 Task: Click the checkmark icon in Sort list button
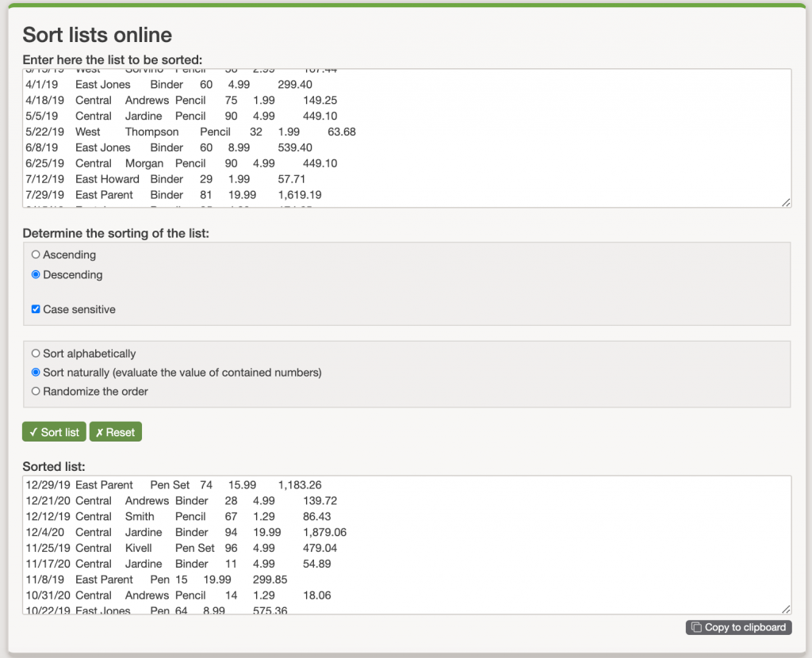[x=32, y=432]
